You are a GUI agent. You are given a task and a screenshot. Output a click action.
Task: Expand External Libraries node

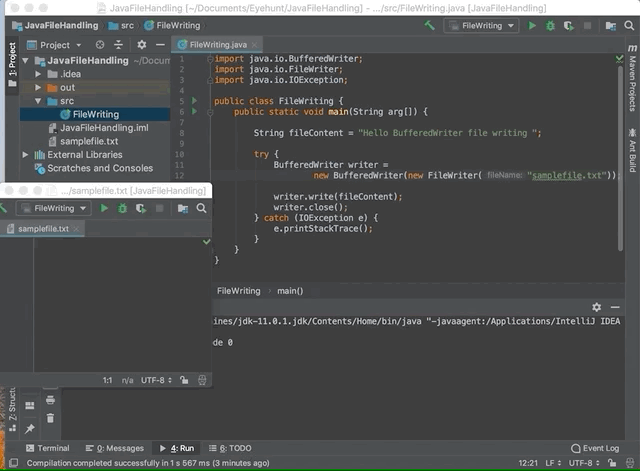tap(25, 155)
